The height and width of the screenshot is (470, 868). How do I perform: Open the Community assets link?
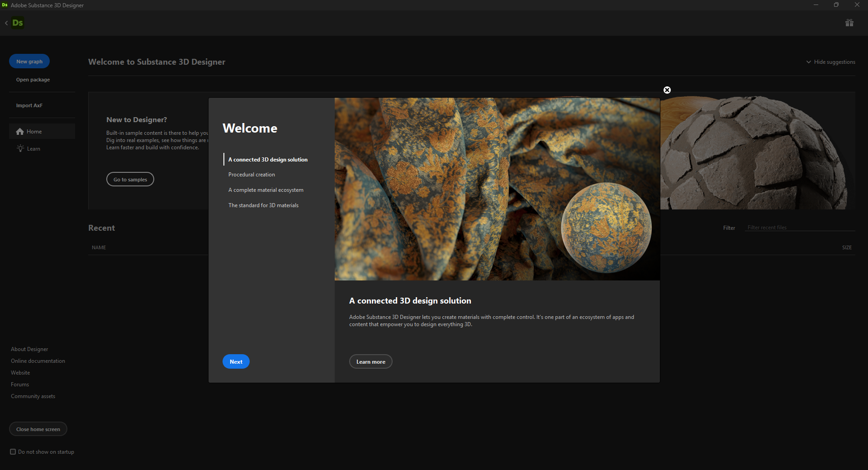tap(33, 396)
